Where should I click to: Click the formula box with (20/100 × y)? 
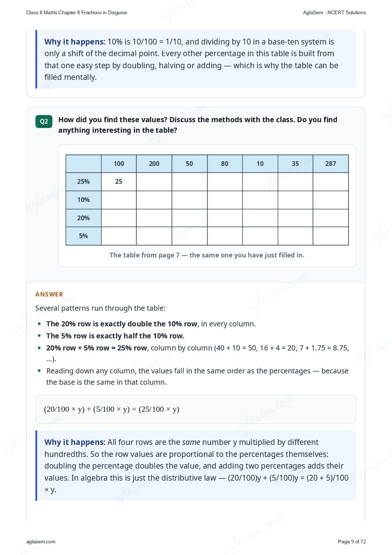pos(196,409)
